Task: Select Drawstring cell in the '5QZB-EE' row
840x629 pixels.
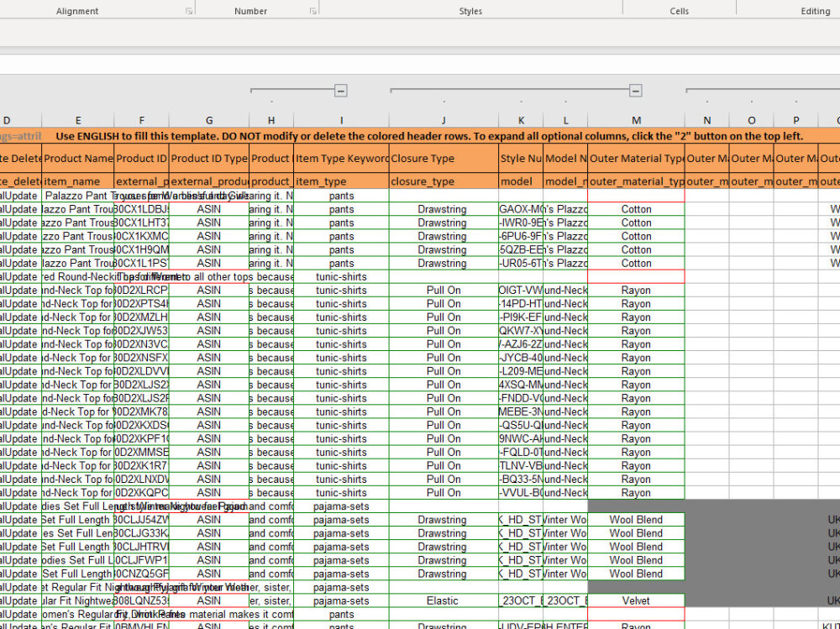Action: [444, 249]
